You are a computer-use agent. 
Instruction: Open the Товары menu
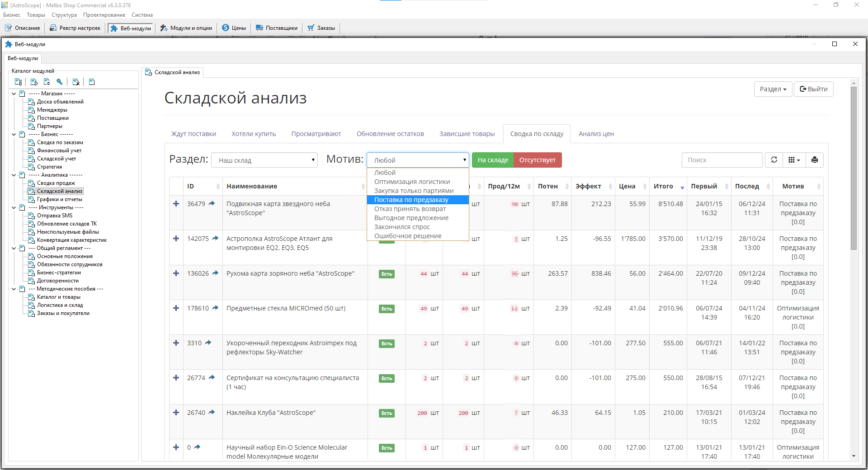point(36,15)
